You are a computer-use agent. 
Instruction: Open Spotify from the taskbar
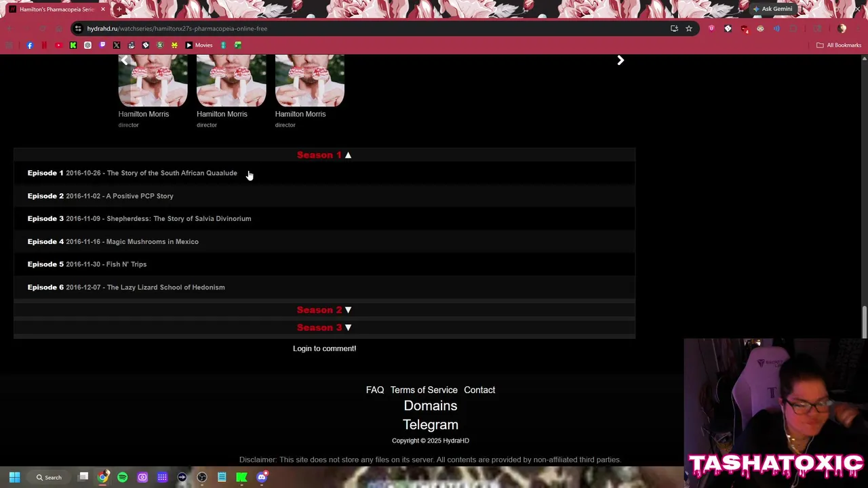point(122,477)
